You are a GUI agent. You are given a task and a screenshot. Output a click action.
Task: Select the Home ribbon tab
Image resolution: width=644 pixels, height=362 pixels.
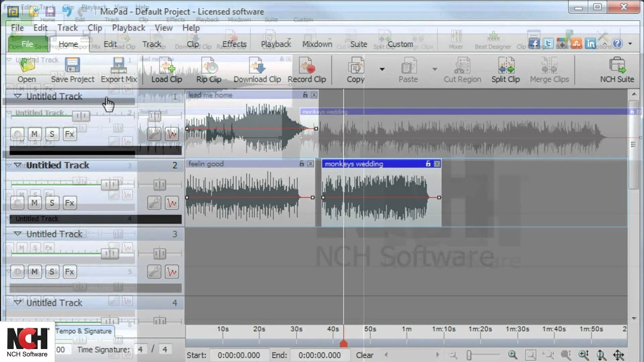tap(68, 44)
